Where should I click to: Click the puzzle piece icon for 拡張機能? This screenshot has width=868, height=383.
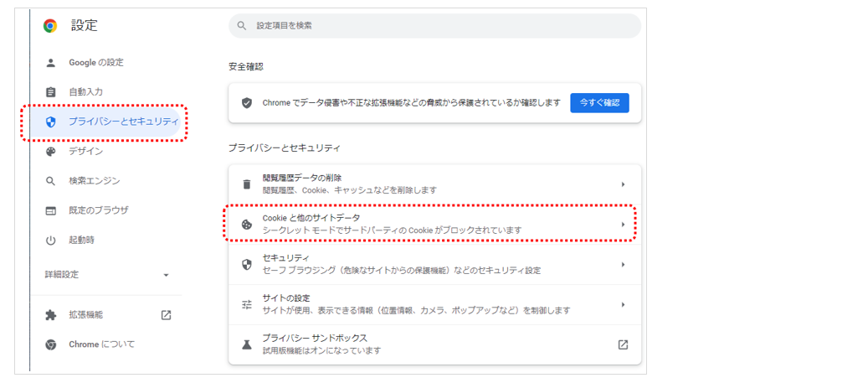pos(50,315)
